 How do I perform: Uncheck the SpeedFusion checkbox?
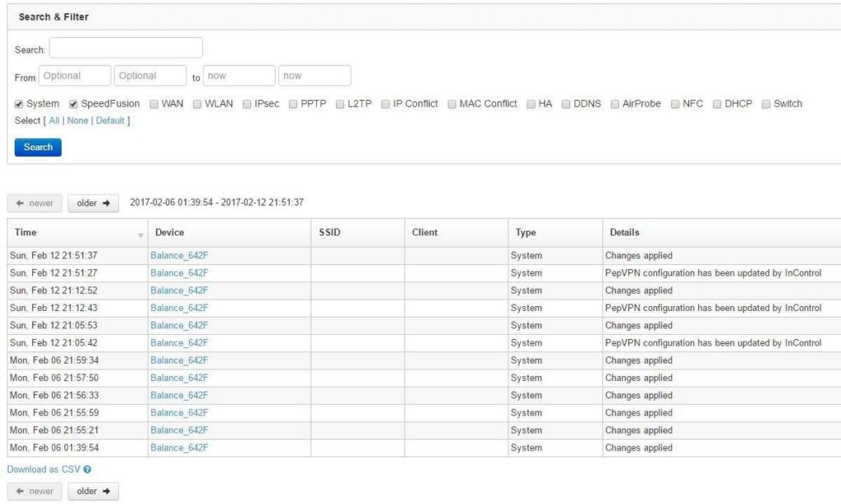pyautogui.click(x=73, y=104)
